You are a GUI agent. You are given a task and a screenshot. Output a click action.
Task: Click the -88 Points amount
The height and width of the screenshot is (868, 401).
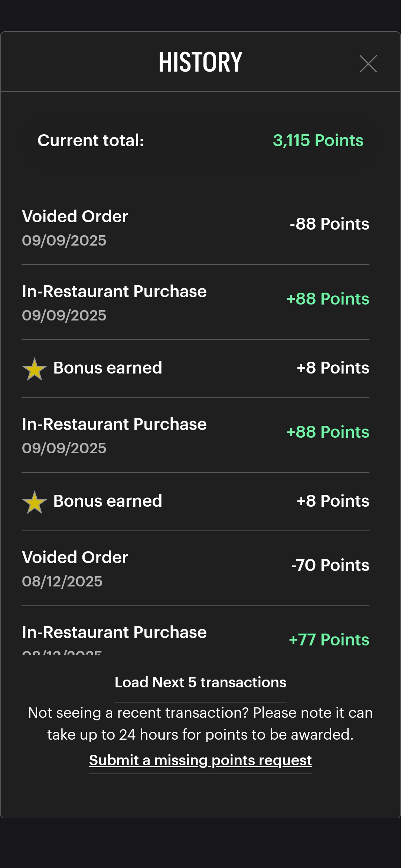tap(329, 224)
